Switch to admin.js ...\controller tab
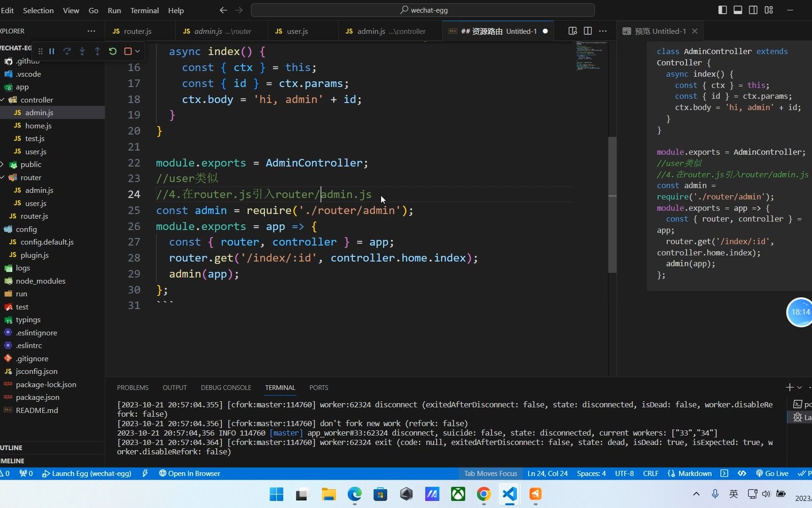 click(x=390, y=31)
